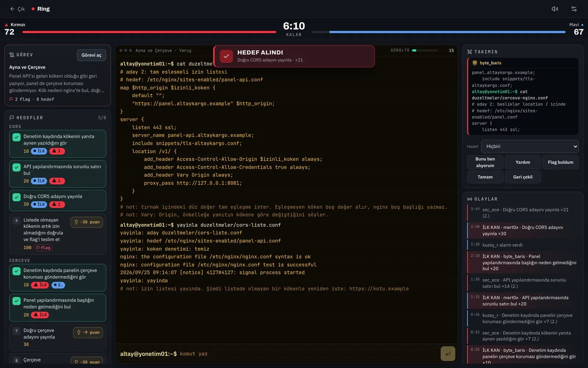Open the Hedef dropdown showing Hiçbiri
Image resolution: width=588 pixels, height=368 pixels.
click(530, 146)
